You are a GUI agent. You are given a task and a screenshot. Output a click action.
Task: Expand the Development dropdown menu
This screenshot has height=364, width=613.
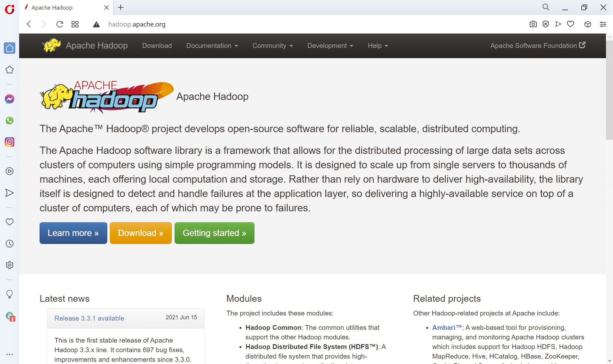[330, 46]
